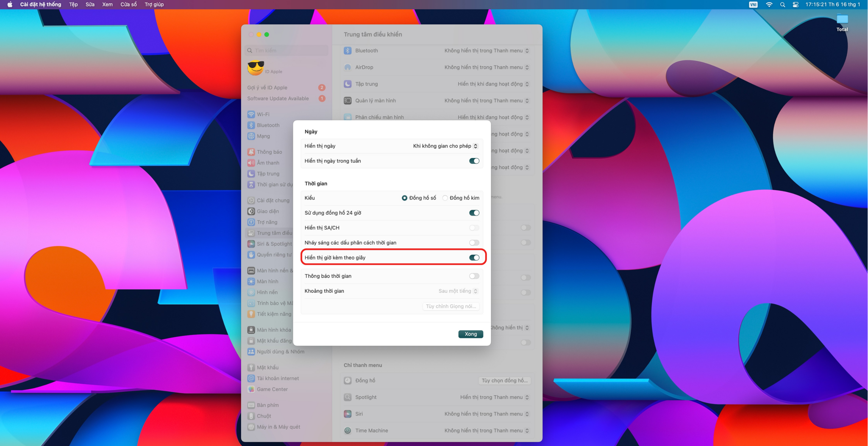Open the Time Machine menu bar dropdown
Viewport: 868px width, 446px height.
coord(487,431)
